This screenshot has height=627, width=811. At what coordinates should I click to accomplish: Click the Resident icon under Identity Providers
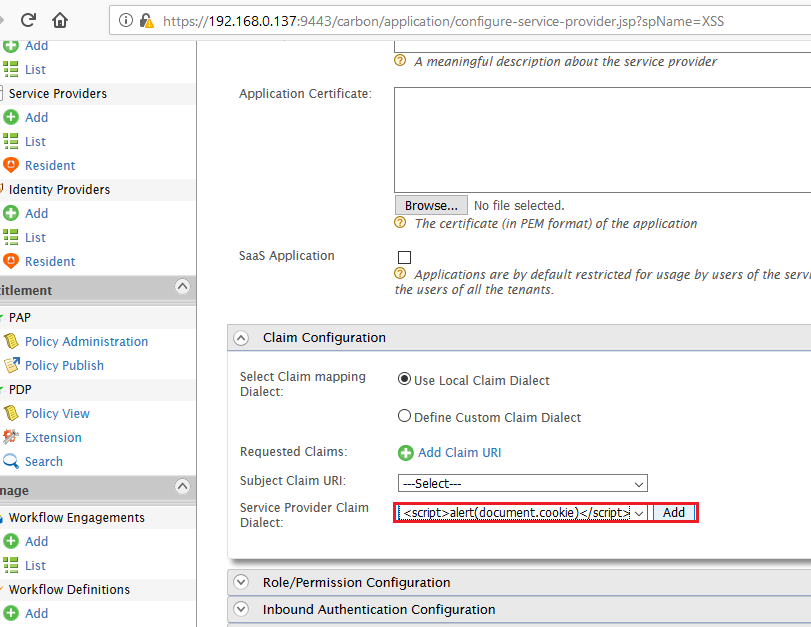point(11,261)
